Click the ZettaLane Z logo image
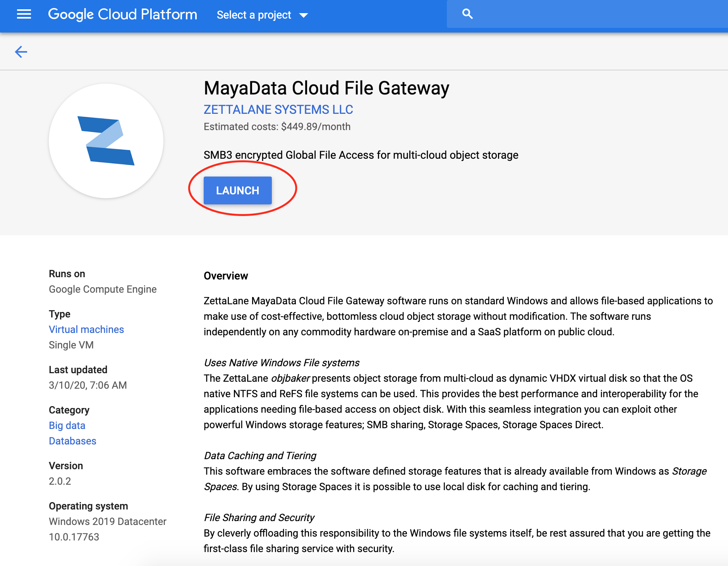The height and width of the screenshot is (566, 728). 106,141
